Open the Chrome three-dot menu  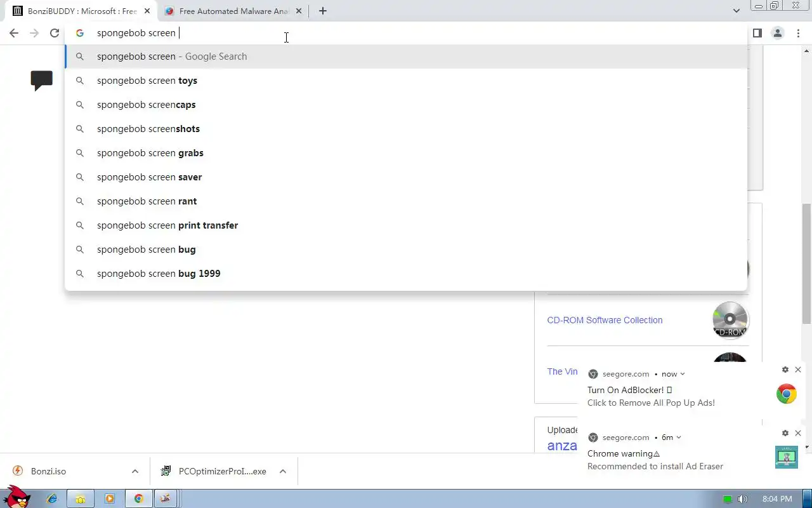pyautogui.click(x=798, y=33)
